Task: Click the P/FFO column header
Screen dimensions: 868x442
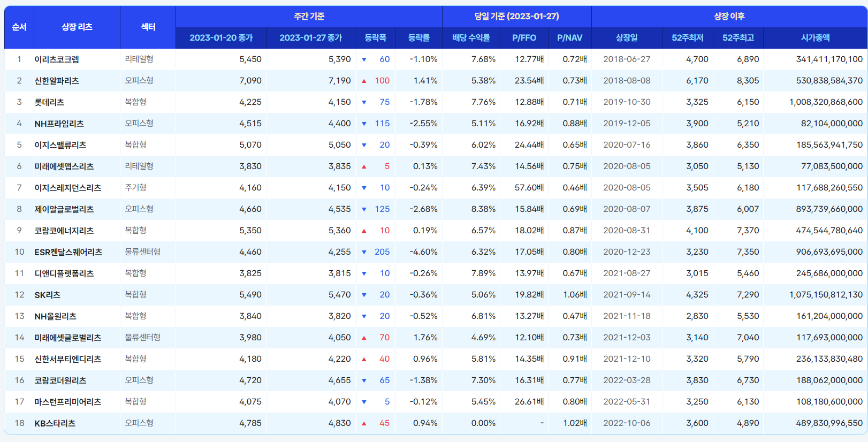Action: pos(524,38)
